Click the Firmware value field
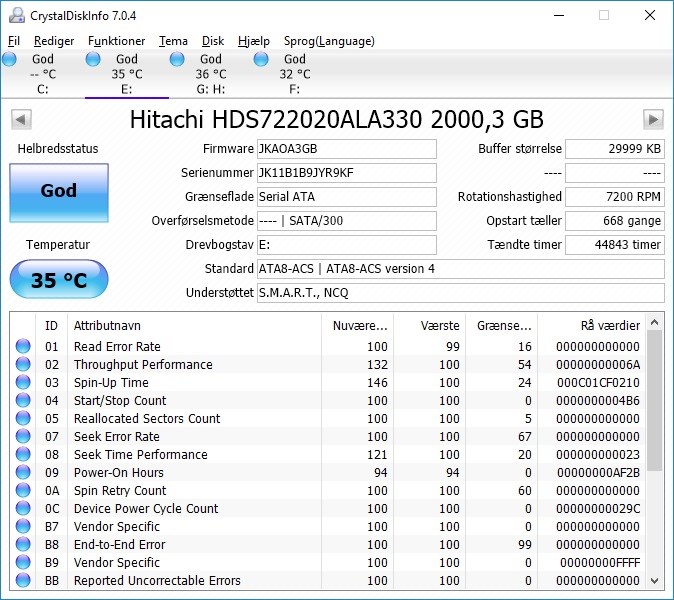674x600 pixels. [347, 149]
